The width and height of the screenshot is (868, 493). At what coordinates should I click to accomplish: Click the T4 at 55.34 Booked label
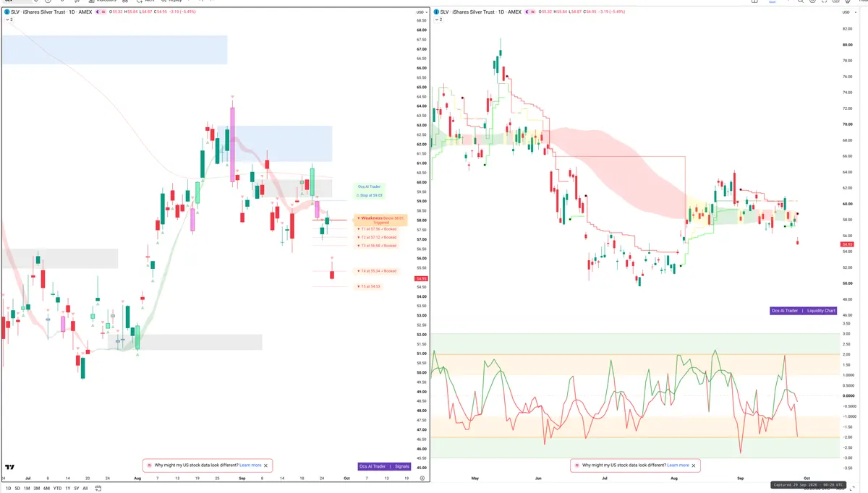(x=377, y=271)
